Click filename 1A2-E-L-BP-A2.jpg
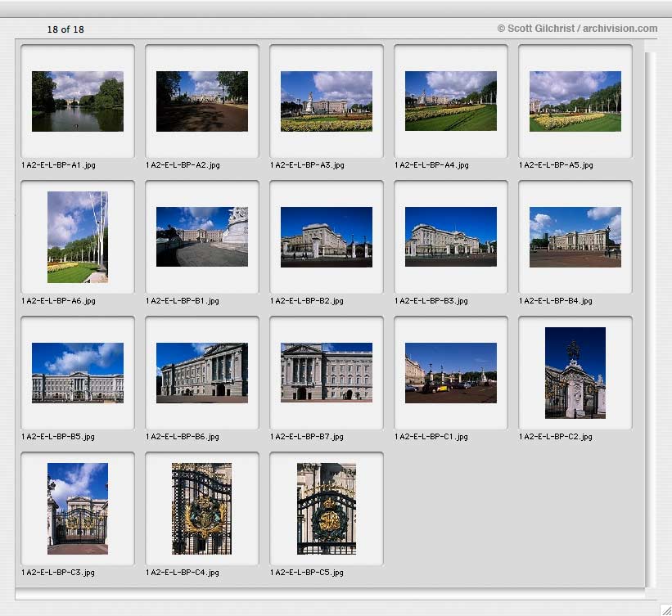 183,165
